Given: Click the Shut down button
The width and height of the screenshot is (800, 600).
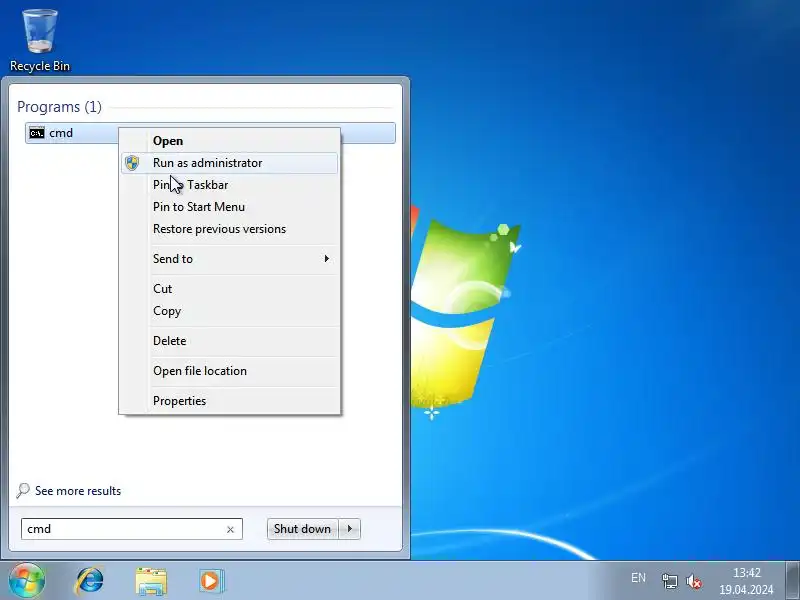Looking at the screenshot, I should click(x=302, y=529).
